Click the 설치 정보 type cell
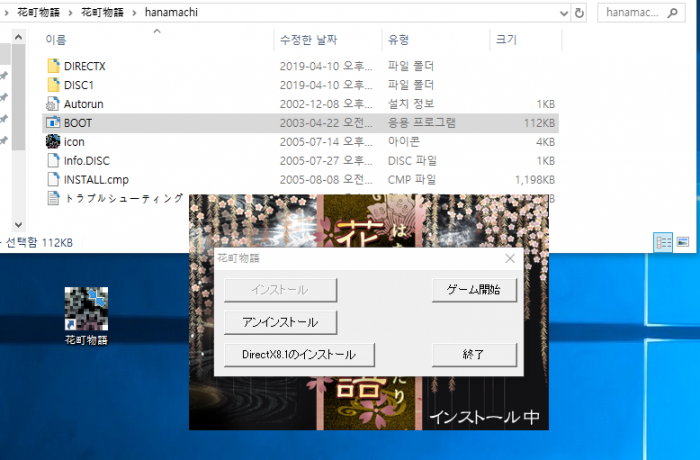Image resolution: width=700 pixels, height=460 pixels. click(x=411, y=104)
